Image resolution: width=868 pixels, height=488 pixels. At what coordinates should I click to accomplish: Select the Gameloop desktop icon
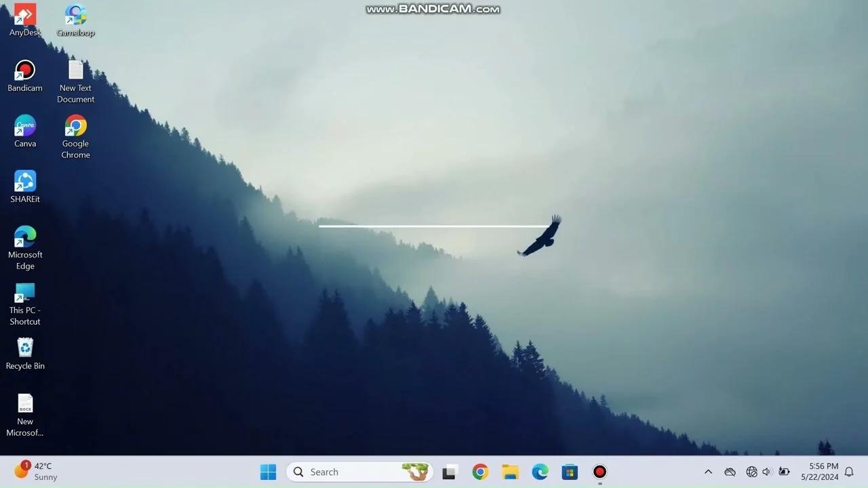click(x=75, y=15)
